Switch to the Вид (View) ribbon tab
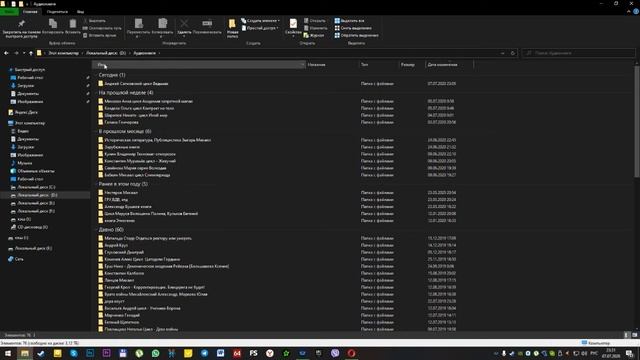This screenshot has height=360, width=640. [x=80, y=12]
